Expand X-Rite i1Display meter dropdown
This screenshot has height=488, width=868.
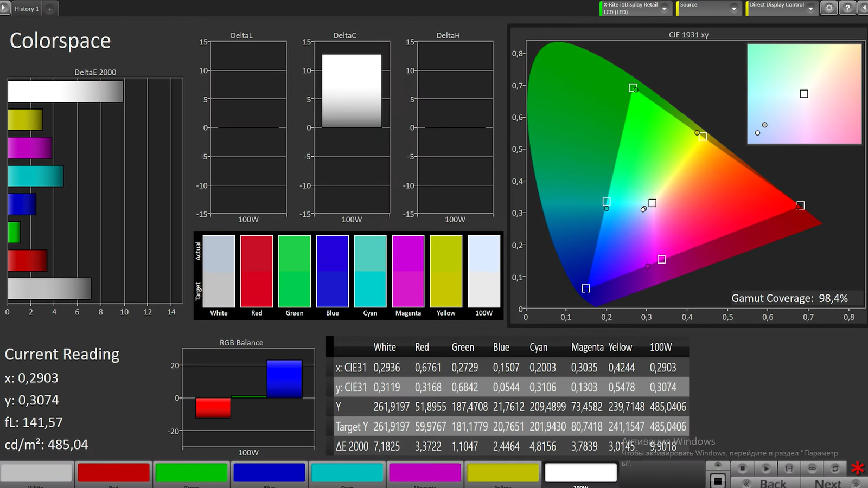click(x=665, y=9)
